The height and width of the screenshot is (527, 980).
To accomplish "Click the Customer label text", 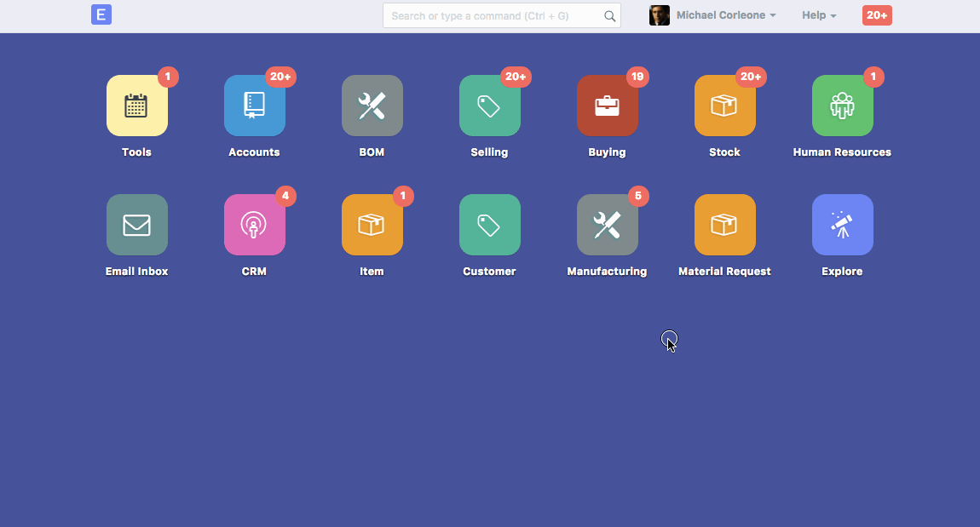I will (x=489, y=272).
